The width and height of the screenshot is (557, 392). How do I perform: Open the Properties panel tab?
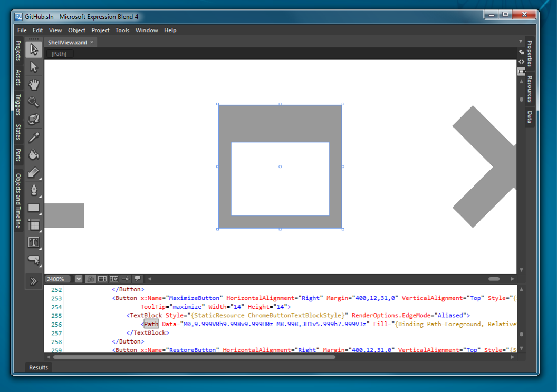(530, 53)
